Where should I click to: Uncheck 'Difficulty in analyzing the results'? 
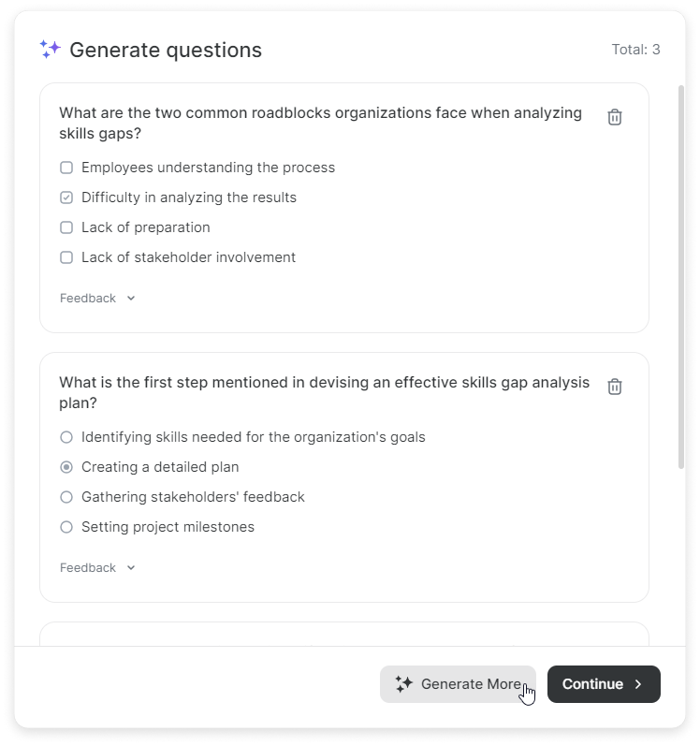coord(66,197)
